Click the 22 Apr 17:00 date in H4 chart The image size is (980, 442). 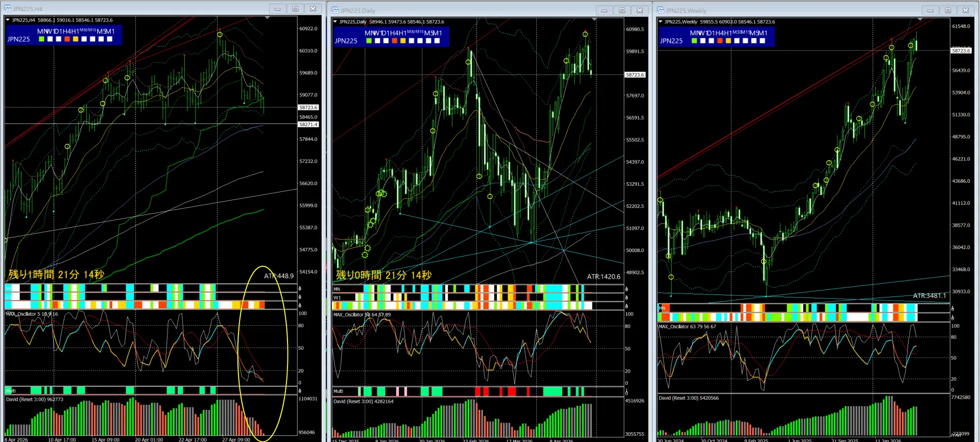[x=193, y=439]
